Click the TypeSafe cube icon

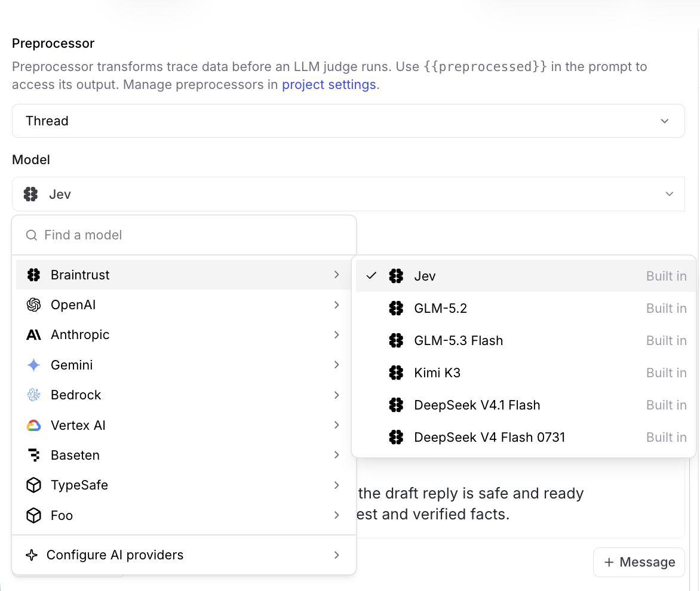click(33, 485)
